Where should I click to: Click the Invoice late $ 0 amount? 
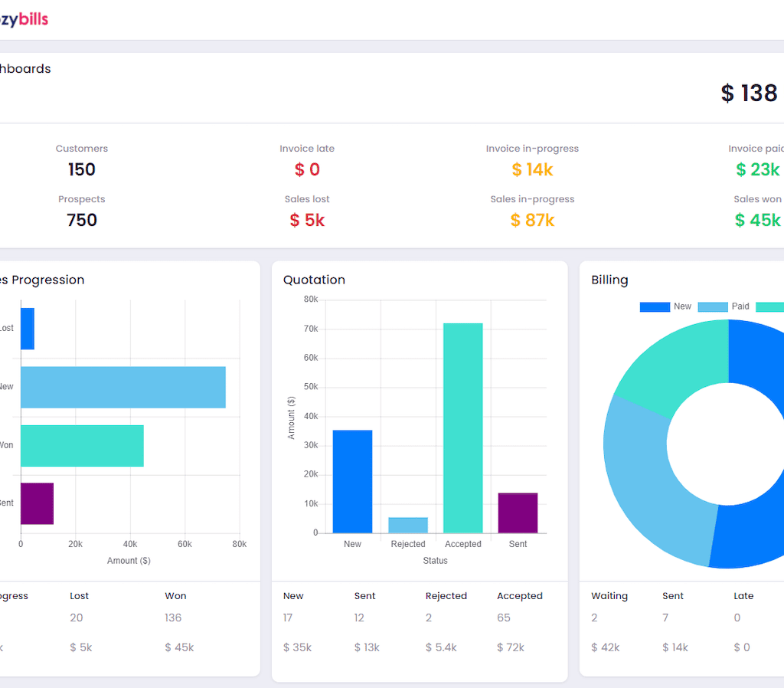click(x=307, y=170)
